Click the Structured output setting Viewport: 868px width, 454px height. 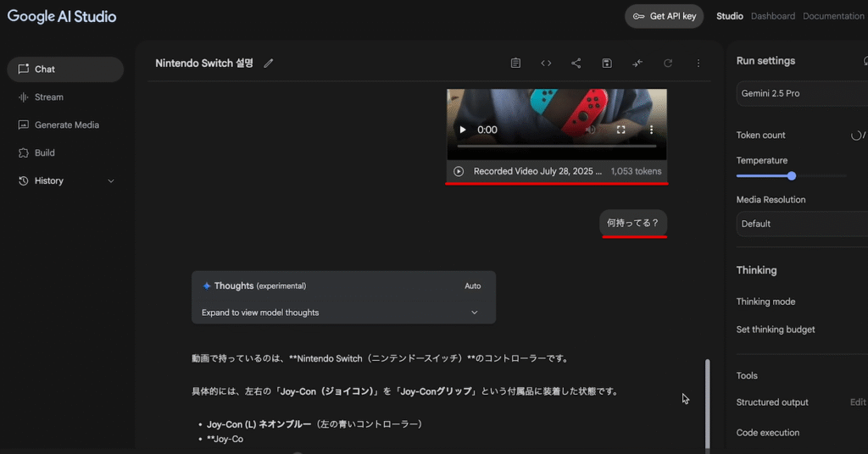pos(772,402)
